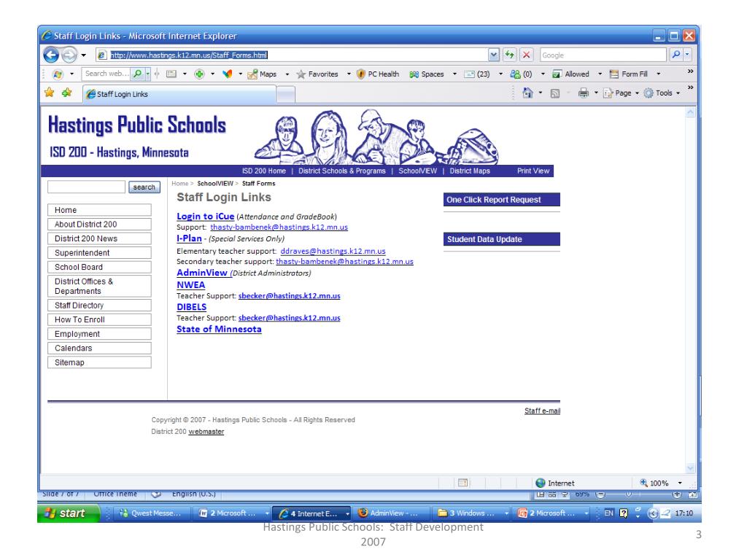Click the DIBELS link
Screen dimensions: 747x560
192,307
